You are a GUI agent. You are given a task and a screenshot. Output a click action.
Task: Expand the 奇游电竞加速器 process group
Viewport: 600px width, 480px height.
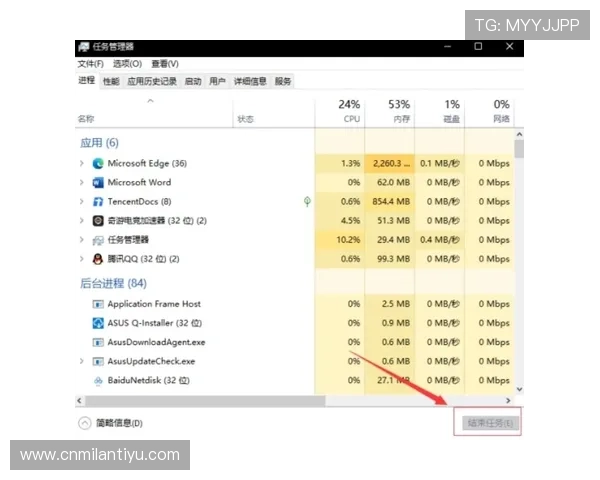82,220
